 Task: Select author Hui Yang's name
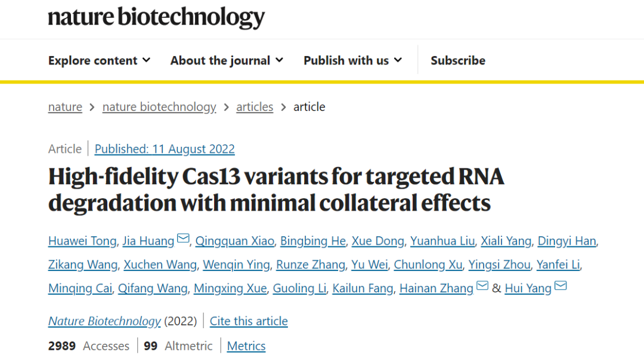[528, 288]
